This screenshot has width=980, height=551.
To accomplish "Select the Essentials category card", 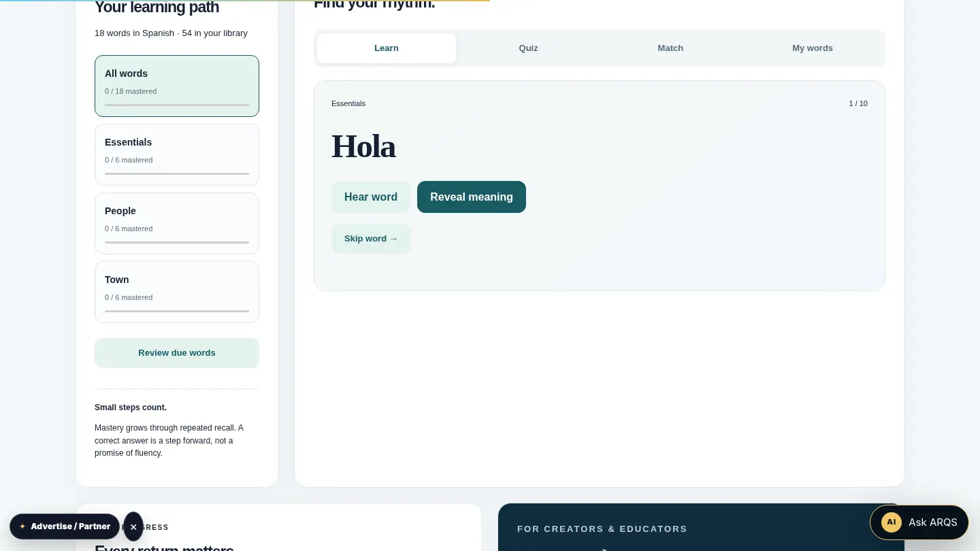I will pos(177,154).
